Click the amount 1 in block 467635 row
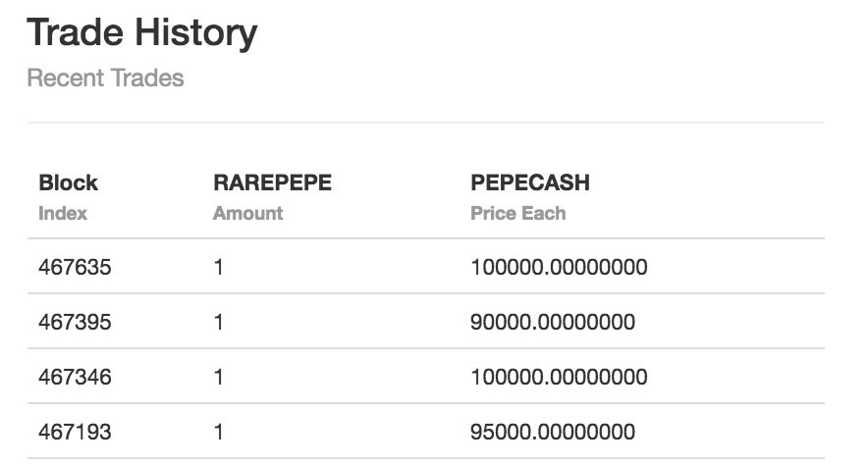 [x=219, y=267]
